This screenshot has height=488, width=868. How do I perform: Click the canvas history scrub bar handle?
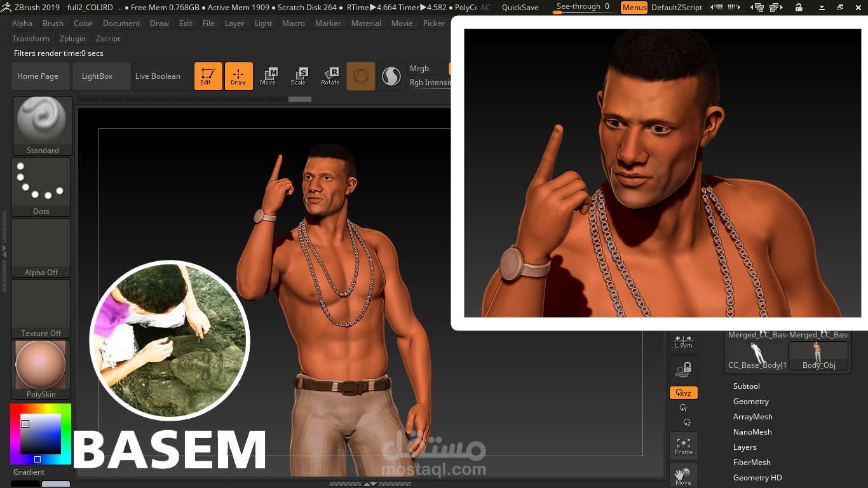point(300,99)
